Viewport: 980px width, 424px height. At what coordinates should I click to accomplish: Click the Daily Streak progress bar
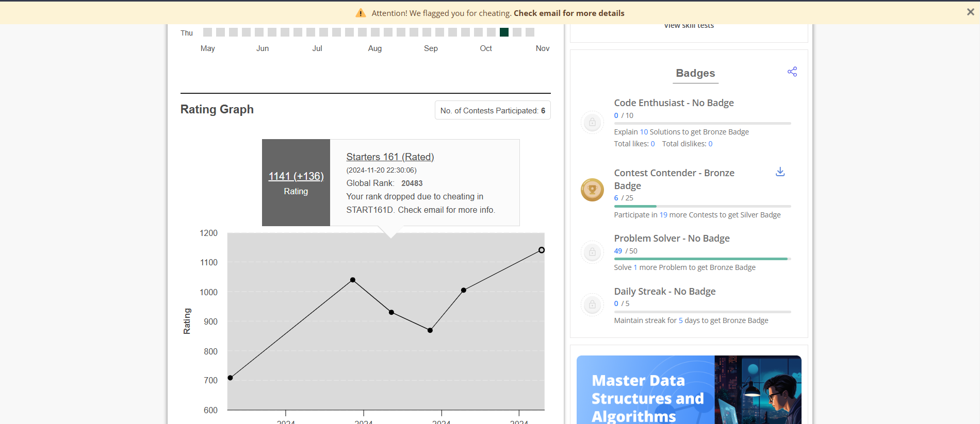tap(703, 312)
